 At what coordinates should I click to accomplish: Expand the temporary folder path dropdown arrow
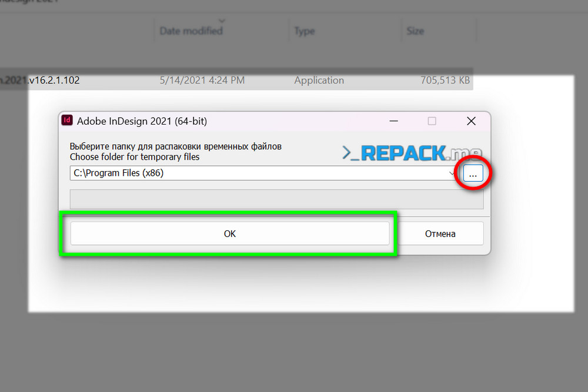pyautogui.click(x=451, y=173)
